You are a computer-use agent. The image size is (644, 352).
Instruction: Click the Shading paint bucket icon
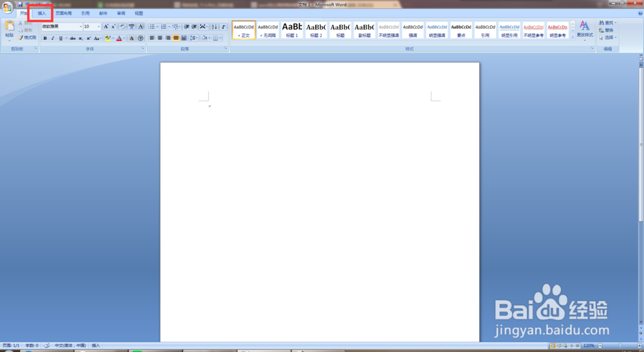tap(204, 38)
